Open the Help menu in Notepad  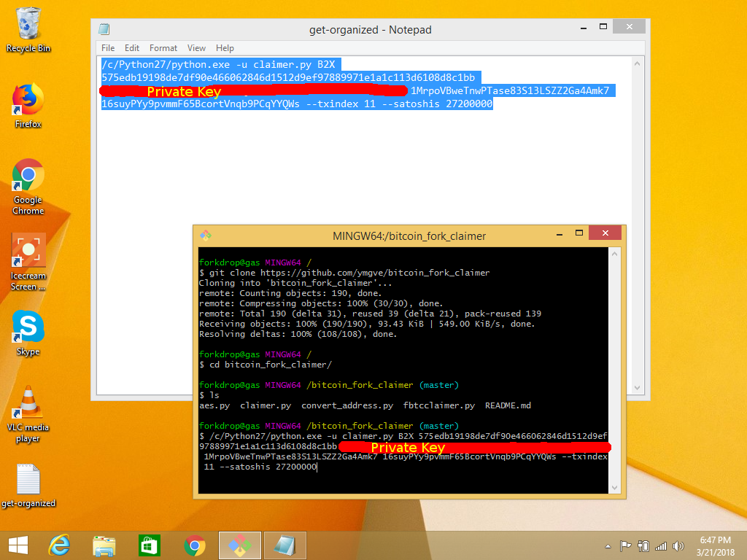point(225,48)
